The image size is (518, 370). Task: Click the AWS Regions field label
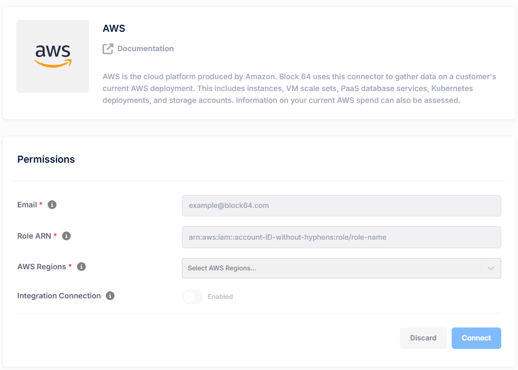pos(42,267)
